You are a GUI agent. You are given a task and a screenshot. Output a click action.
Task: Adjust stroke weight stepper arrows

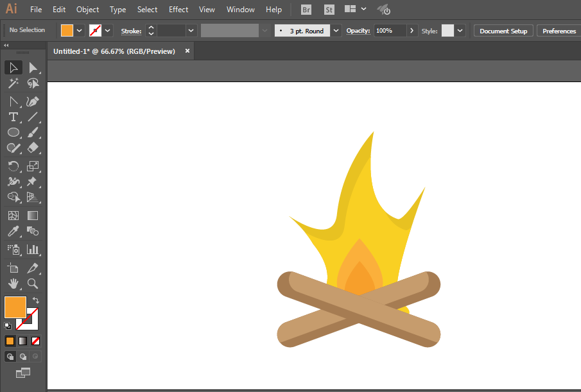[151, 31]
